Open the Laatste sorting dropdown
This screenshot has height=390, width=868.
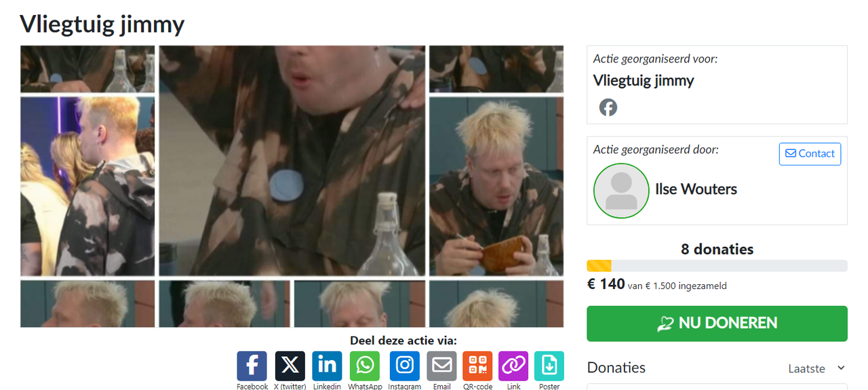816,368
